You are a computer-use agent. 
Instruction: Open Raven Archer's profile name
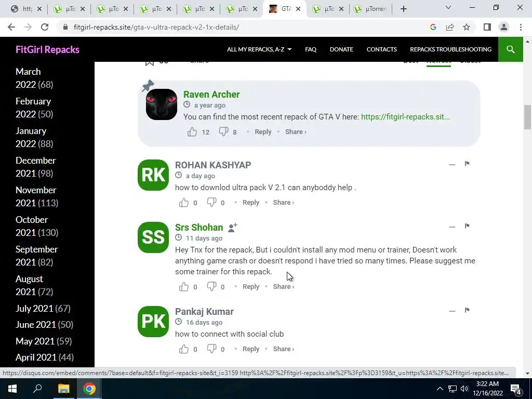[x=211, y=95]
